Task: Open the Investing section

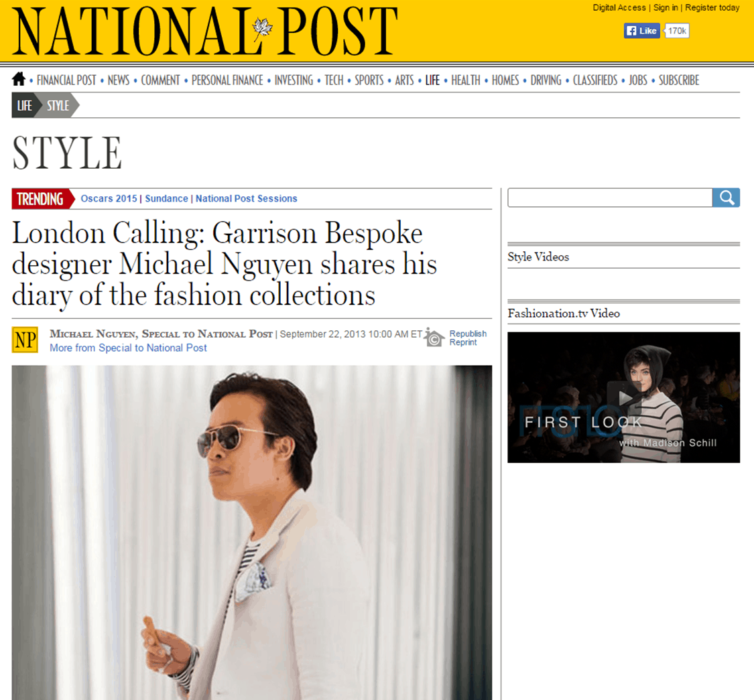Action: 294,80
